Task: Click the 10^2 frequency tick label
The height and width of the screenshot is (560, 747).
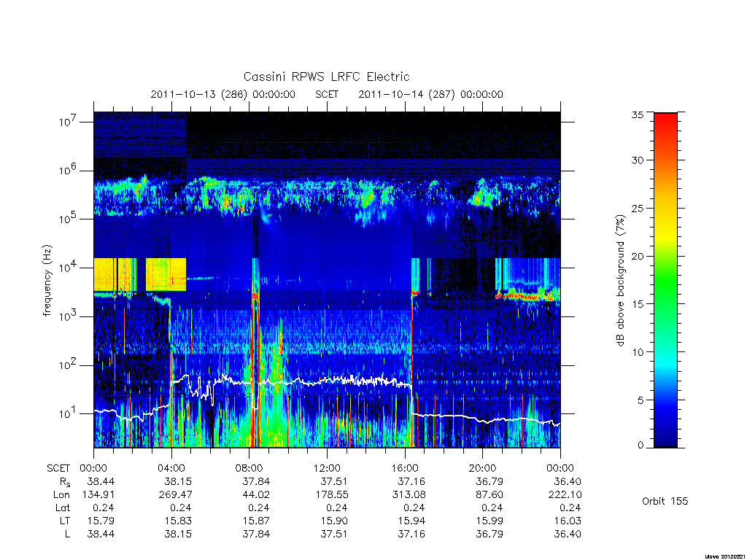Action: coord(69,365)
